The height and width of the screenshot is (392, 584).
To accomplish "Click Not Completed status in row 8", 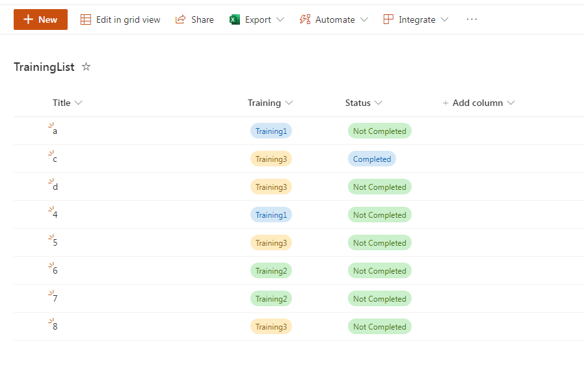I will pyautogui.click(x=380, y=326).
